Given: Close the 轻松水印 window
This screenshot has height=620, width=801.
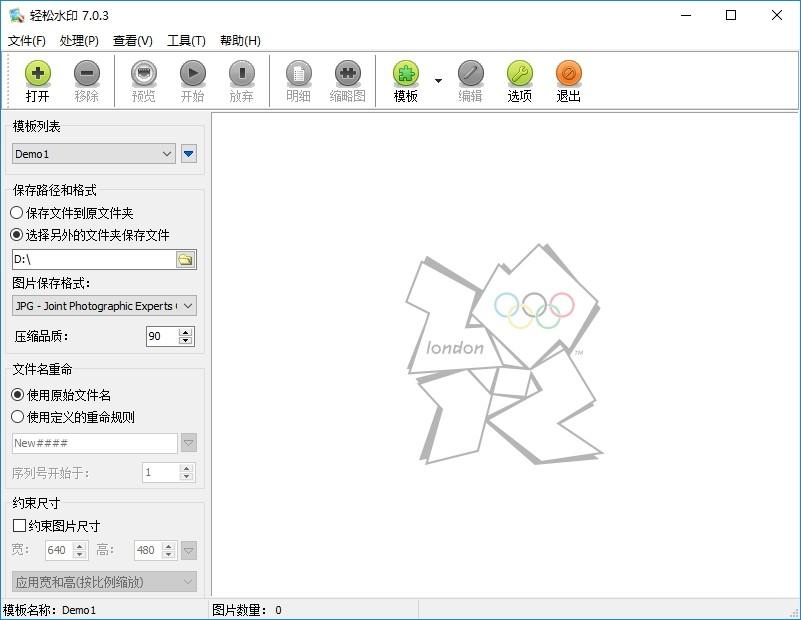Looking at the screenshot, I should click(776, 15).
